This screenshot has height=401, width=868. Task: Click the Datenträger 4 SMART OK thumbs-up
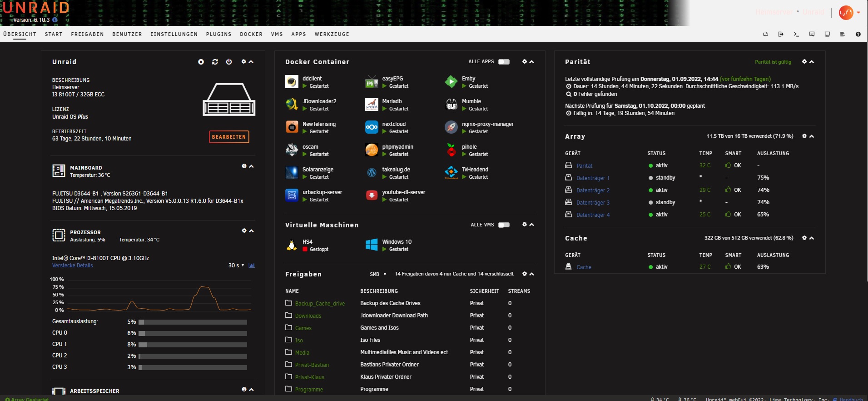pyautogui.click(x=728, y=214)
